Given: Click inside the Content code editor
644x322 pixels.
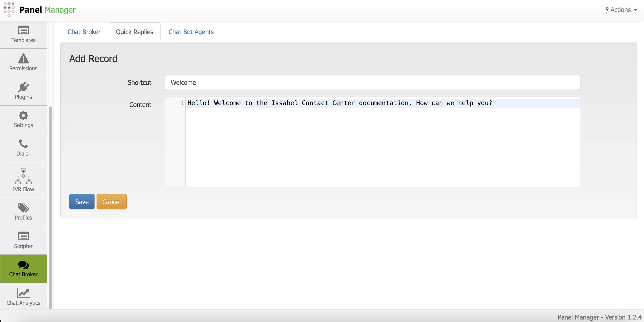Looking at the screenshot, I should [383, 145].
